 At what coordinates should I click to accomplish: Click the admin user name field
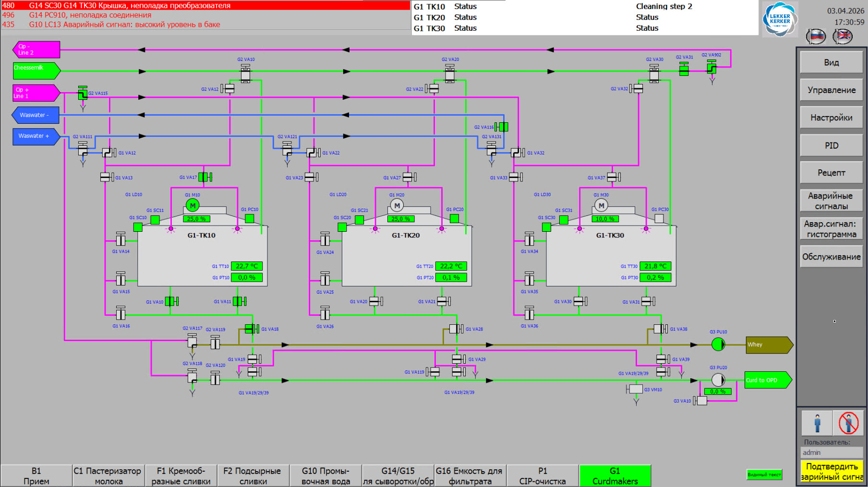click(x=832, y=452)
